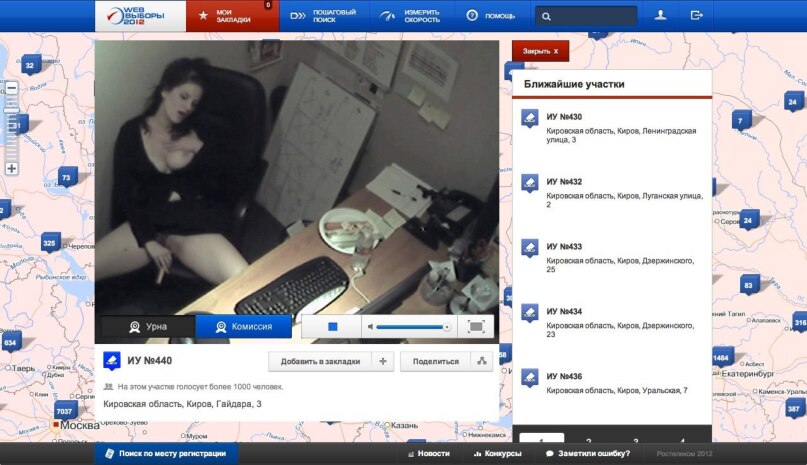Zoom out the map with minus button

pos(11,88)
